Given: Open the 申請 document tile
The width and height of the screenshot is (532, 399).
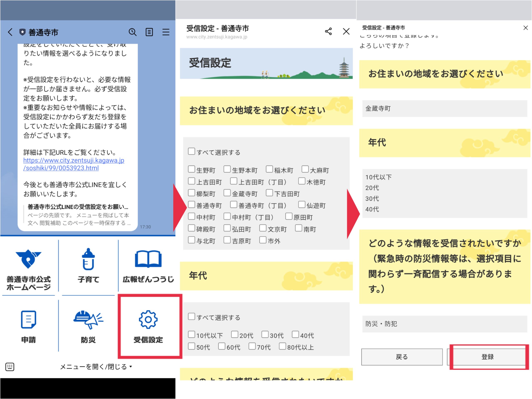Looking at the screenshot, I should [29, 327].
